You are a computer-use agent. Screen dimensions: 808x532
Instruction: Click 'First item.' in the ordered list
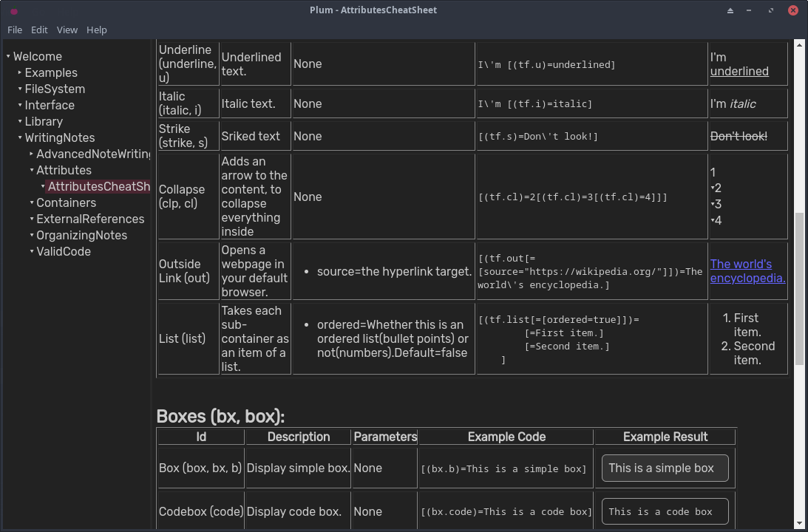tap(747, 325)
